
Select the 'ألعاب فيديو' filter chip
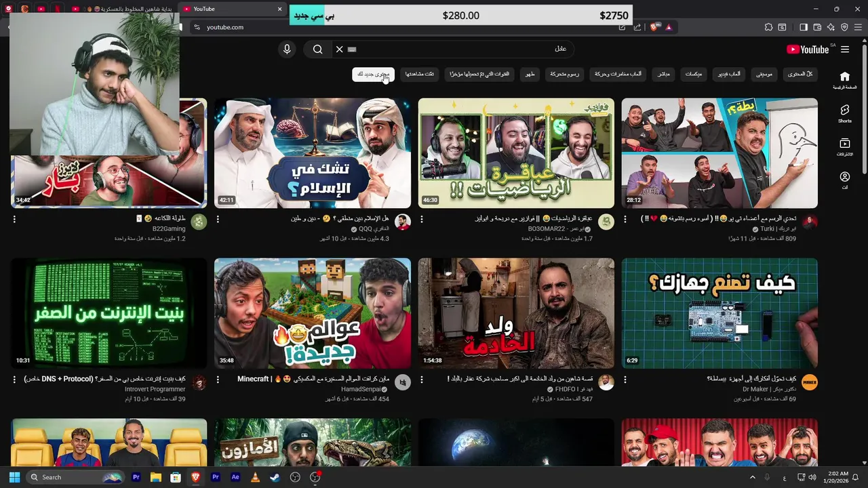click(x=730, y=74)
